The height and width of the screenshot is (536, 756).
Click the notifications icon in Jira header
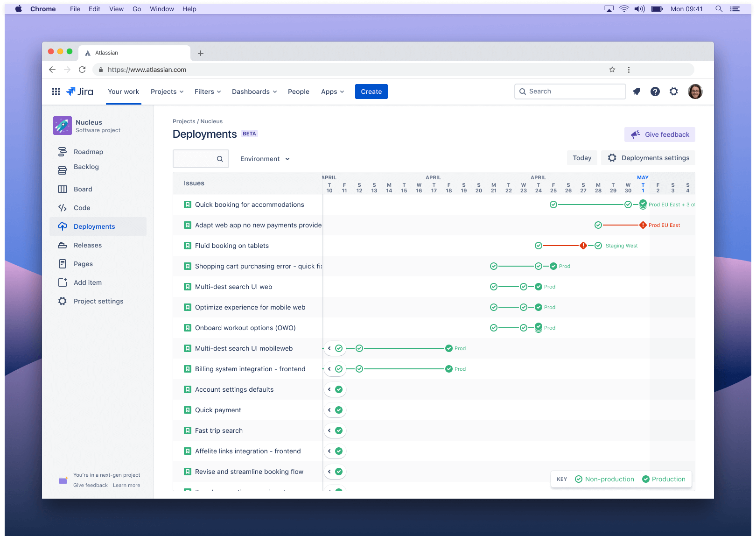[637, 92]
